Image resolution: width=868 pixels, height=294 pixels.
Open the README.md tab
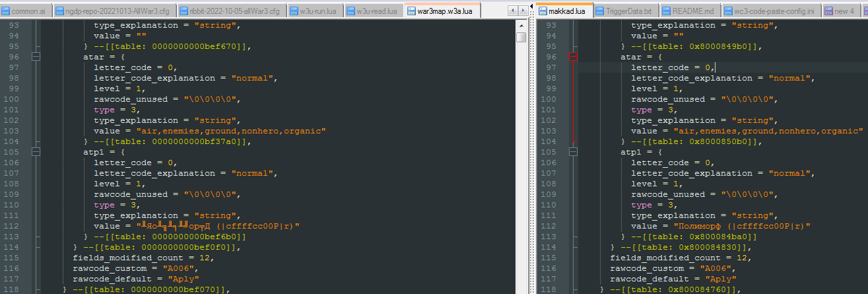coord(690,11)
